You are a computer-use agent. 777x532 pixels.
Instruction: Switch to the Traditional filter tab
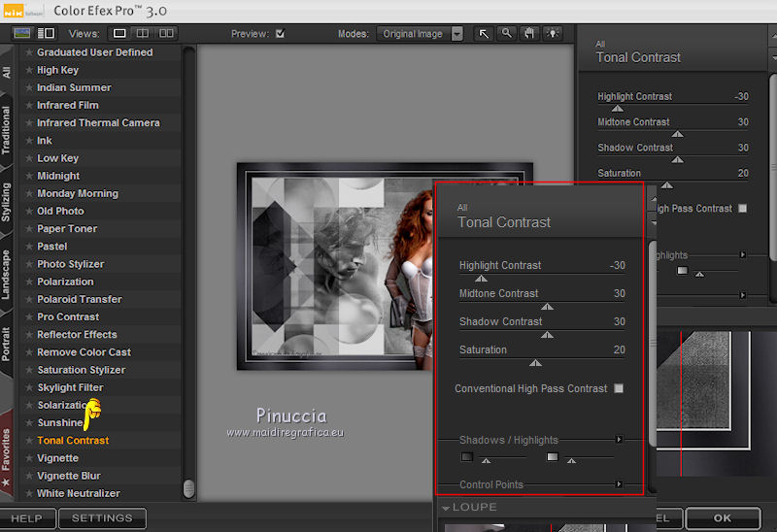coord(8,131)
